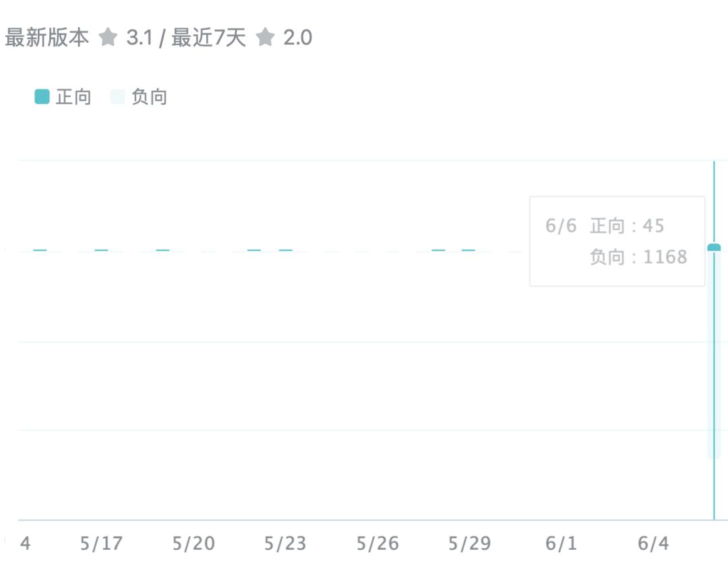Viewport: 728px width, 580px height.
Task: Click the 5/17 x-axis date label
Action: pyautogui.click(x=101, y=544)
